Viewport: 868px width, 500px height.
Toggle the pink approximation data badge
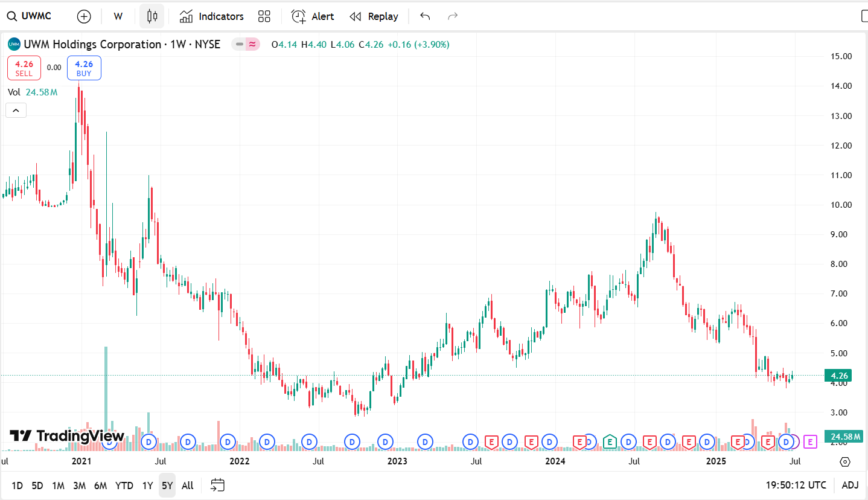(253, 44)
